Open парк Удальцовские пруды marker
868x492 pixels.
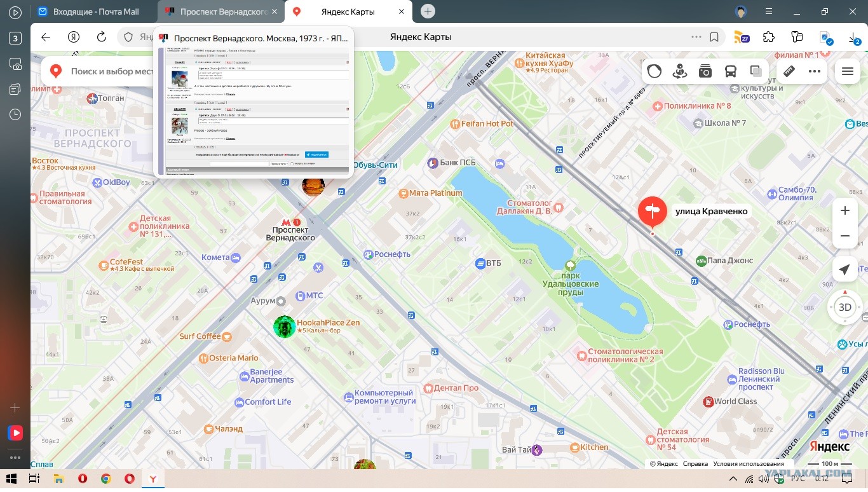coord(571,266)
